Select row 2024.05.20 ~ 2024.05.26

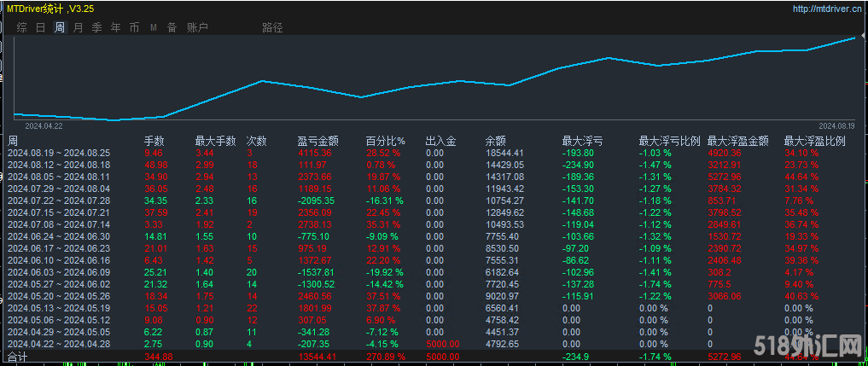pyautogui.click(x=432, y=296)
